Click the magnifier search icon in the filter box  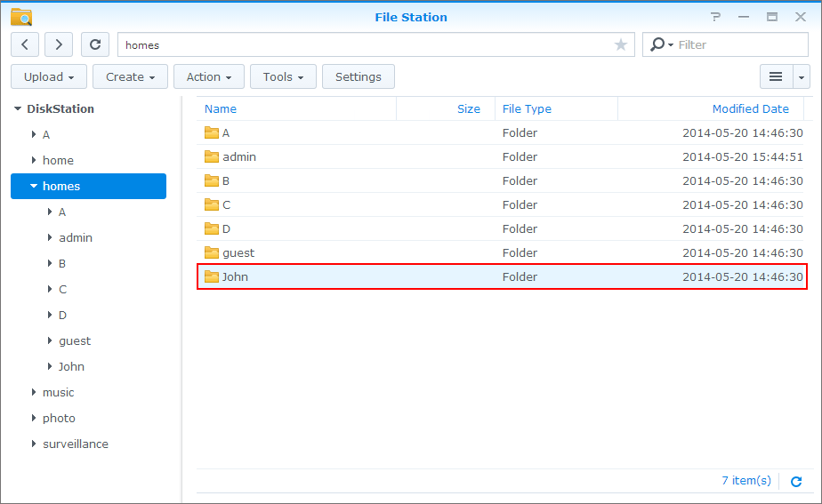tap(657, 44)
